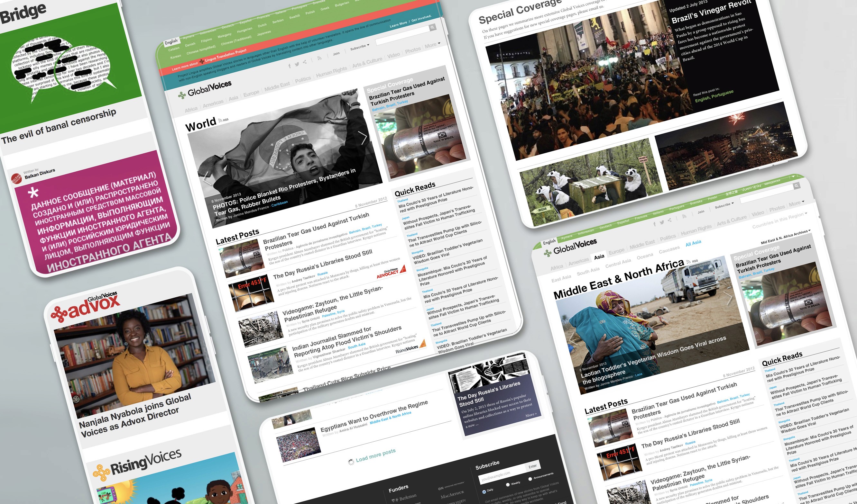This screenshot has width=857, height=504.
Task: Select the Weekly subscription radio button
Action: 508,485
